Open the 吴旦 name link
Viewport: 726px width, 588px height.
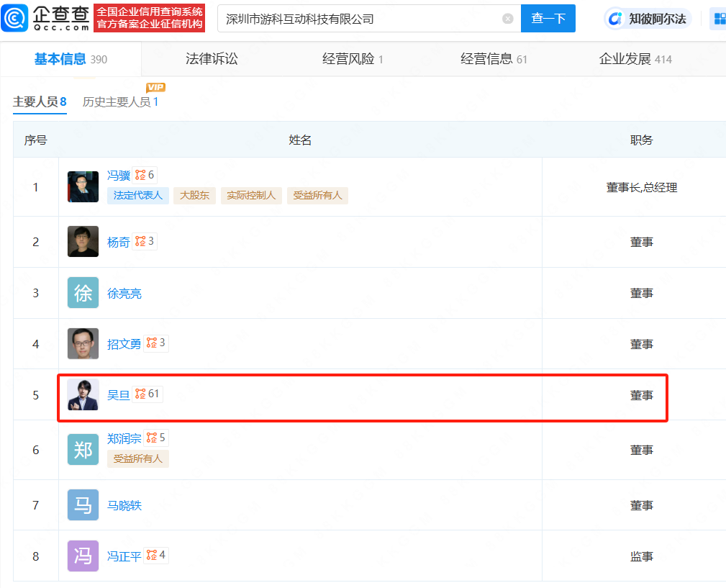click(119, 395)
